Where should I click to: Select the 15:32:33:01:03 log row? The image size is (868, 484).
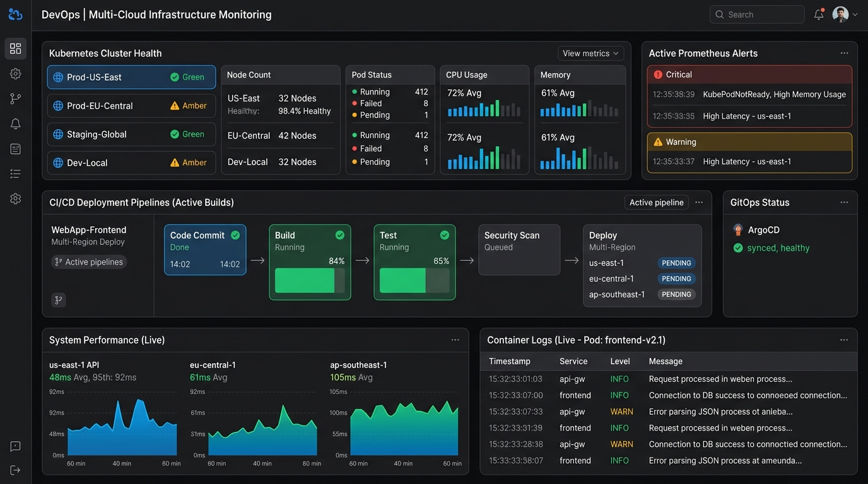point(669,379)
